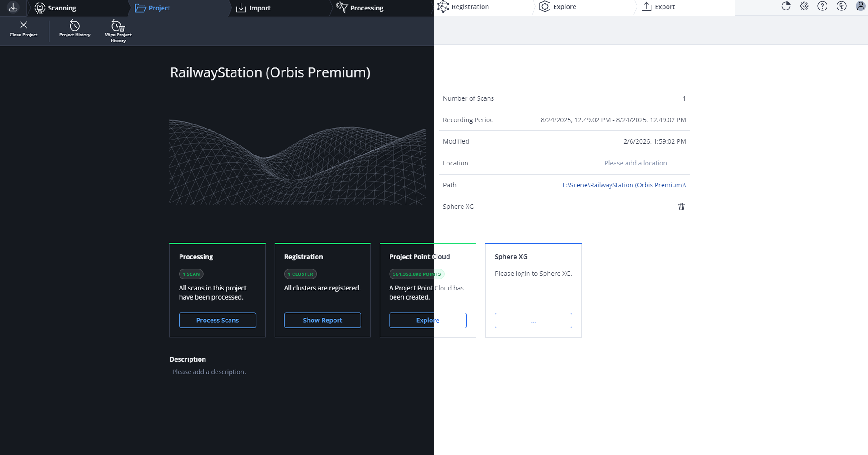Click the Close Project icon
Screen dimensions: 868x455
tap(23, 26)
